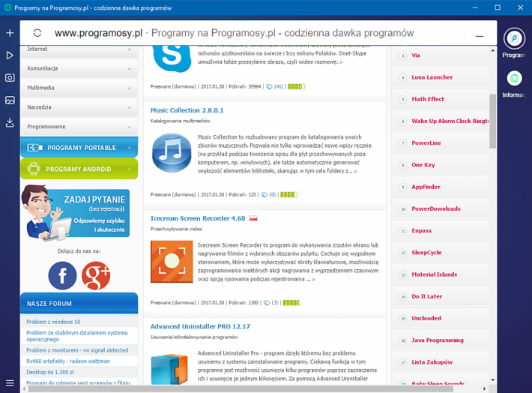Screen dimensions: 532x393
Task: Open the Programosy speed dial tile
Action: [514, 38]
